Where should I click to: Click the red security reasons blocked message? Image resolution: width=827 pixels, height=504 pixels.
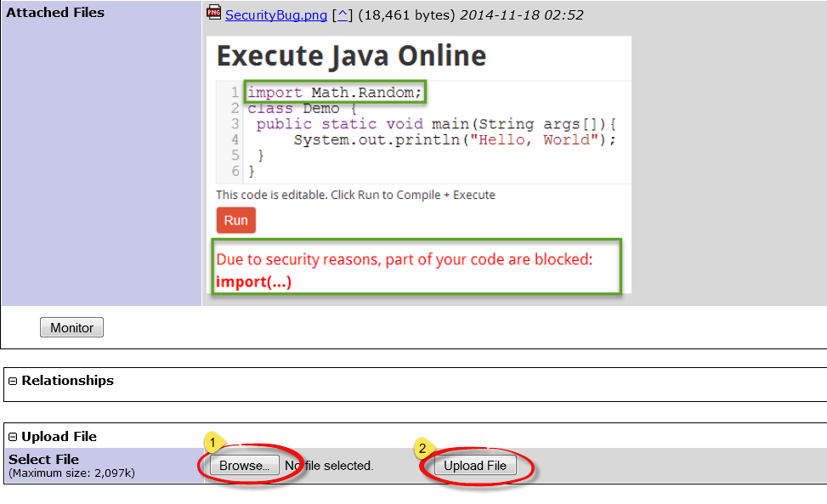pyautogui.click(x=416, y=260)
